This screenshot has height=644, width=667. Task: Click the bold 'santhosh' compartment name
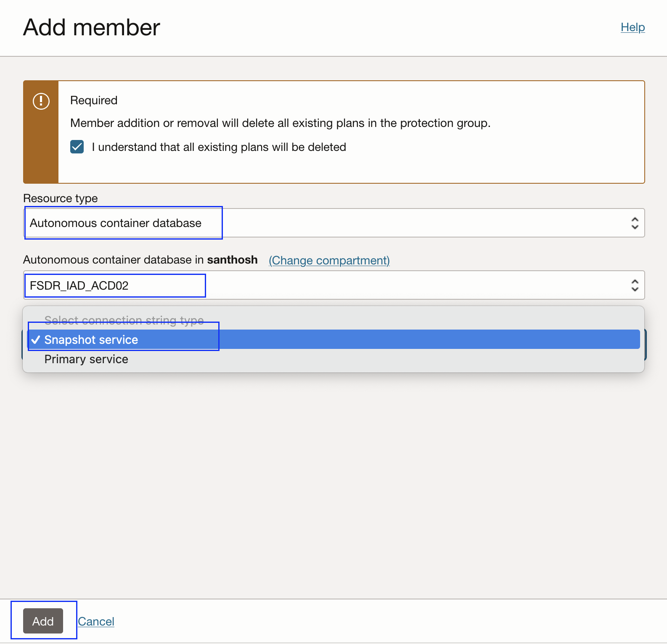[232, 260]
